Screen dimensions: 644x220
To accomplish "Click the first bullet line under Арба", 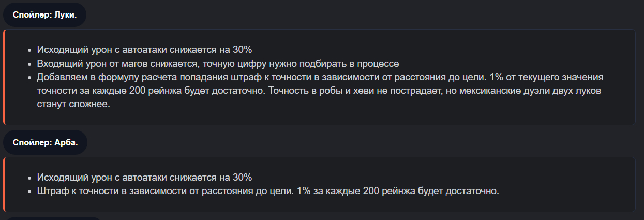I will click(144, 177).
